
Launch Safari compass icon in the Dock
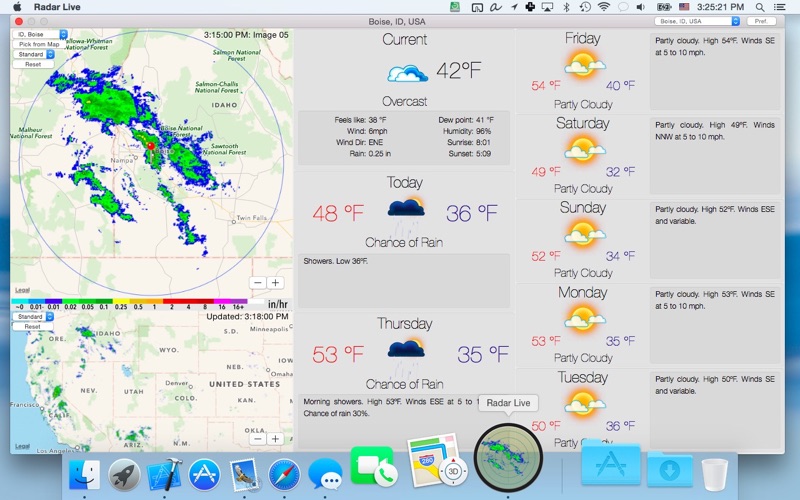pos(284,475)
